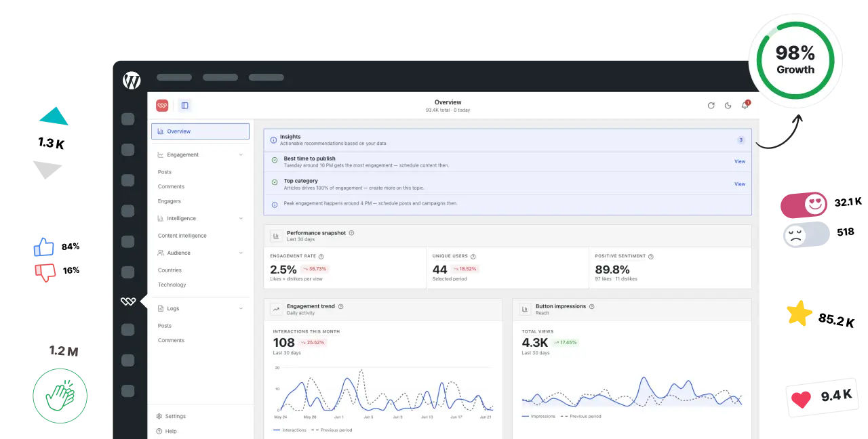Open Content intelligence page

click(182, 236)
